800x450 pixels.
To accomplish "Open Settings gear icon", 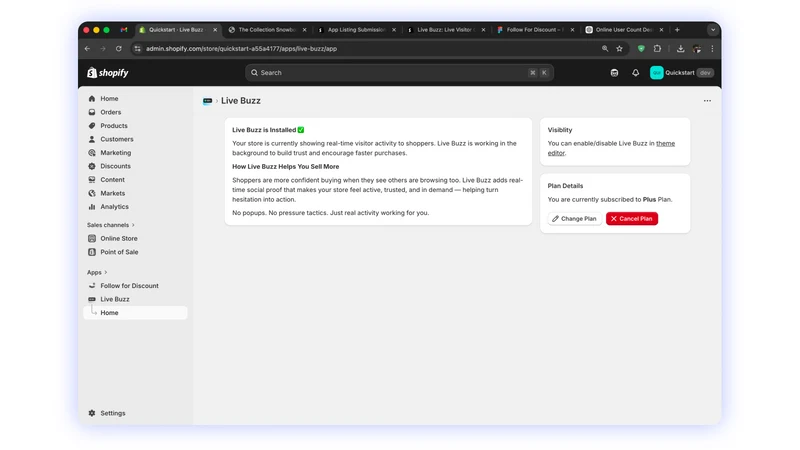I will (x=92, y=413).
